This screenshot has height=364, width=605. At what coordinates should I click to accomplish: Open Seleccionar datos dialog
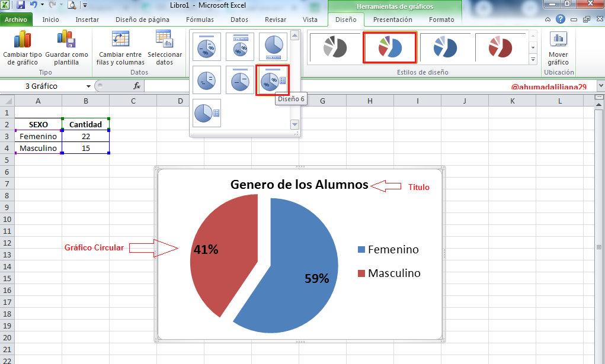tap(164, 48)
